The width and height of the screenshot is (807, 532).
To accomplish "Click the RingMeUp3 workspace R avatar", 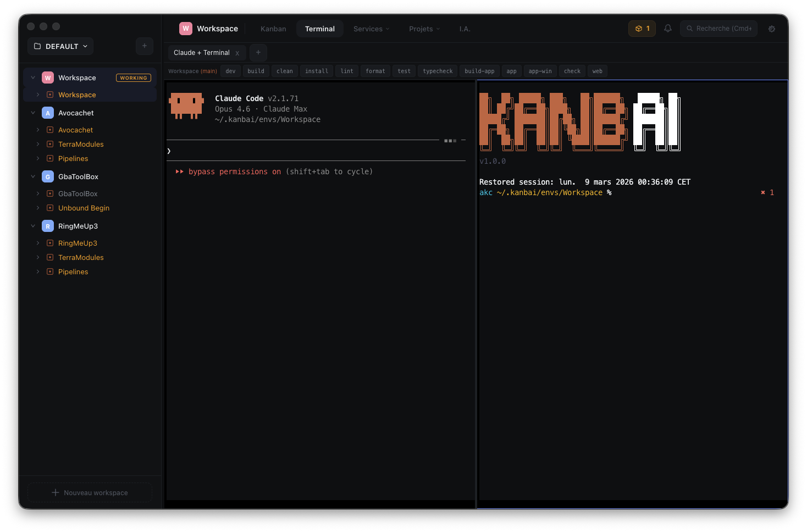I will click(x=48, y=226).
